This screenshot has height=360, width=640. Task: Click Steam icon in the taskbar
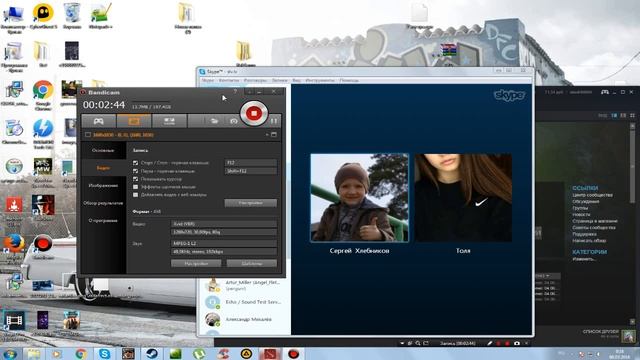pos(152,353)
